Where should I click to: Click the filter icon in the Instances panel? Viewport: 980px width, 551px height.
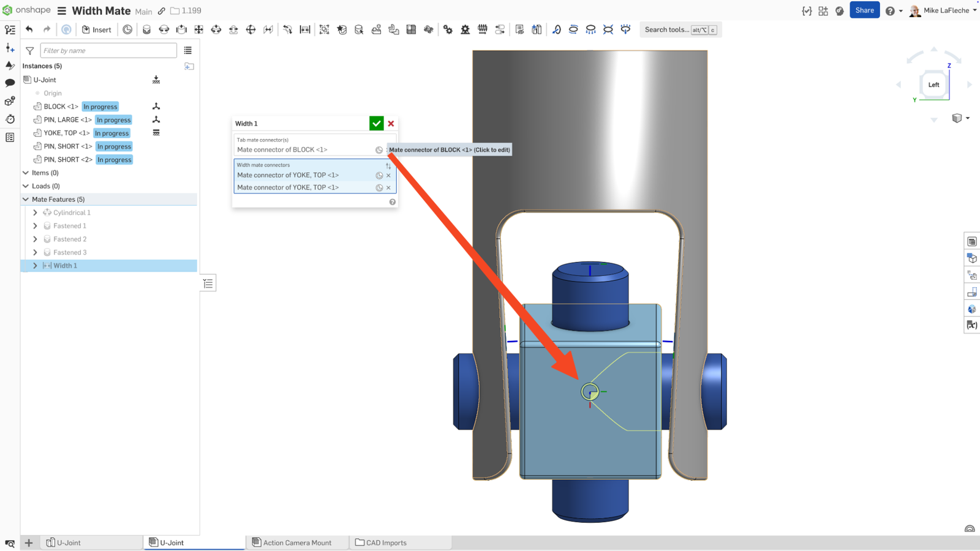(29, 50)
